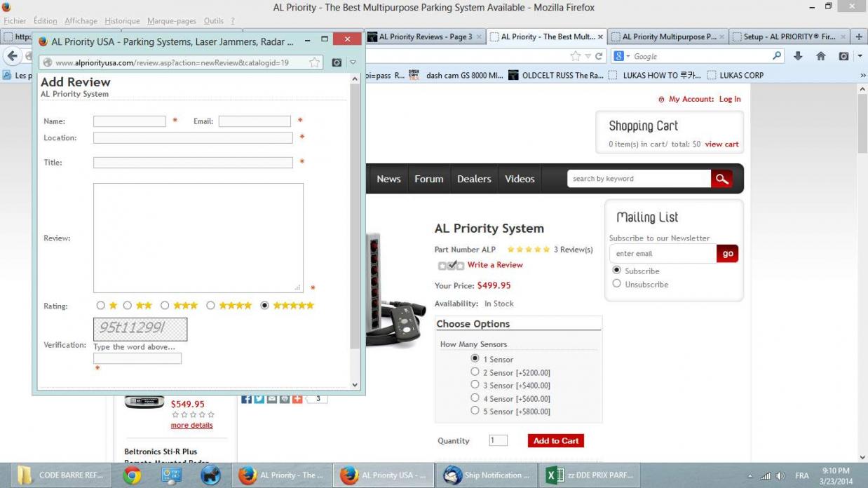Image resolution: width=868 pixels, height=488 pixels.
Task: Click the Firefox home icon
Action: click(x=820, y=56)
